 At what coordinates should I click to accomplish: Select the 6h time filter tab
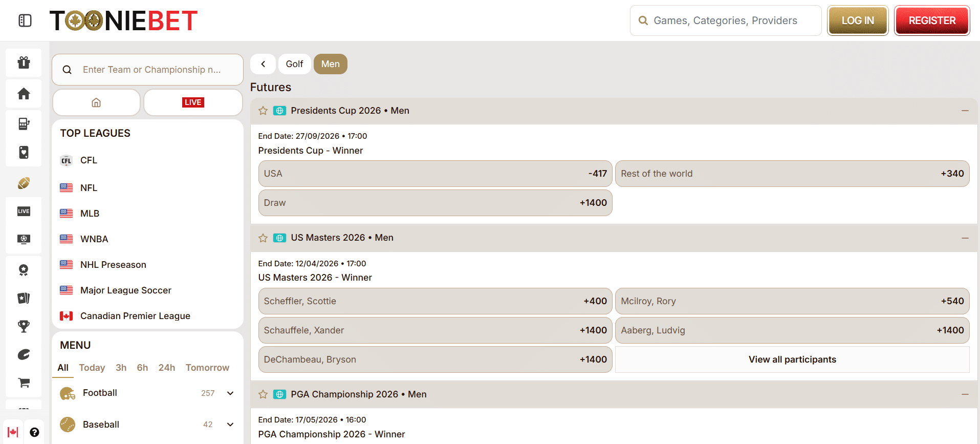142,368
